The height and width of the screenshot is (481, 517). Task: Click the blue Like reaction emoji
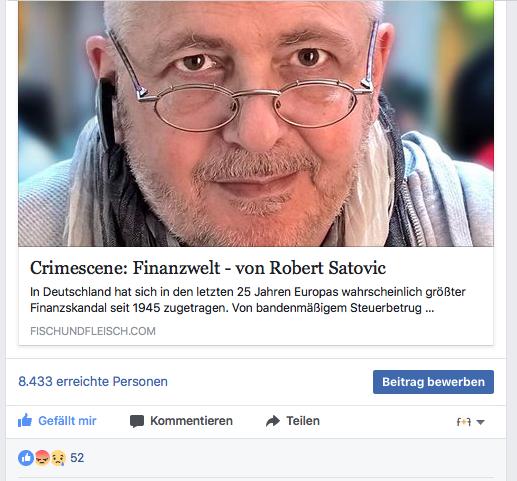[26, 458]
